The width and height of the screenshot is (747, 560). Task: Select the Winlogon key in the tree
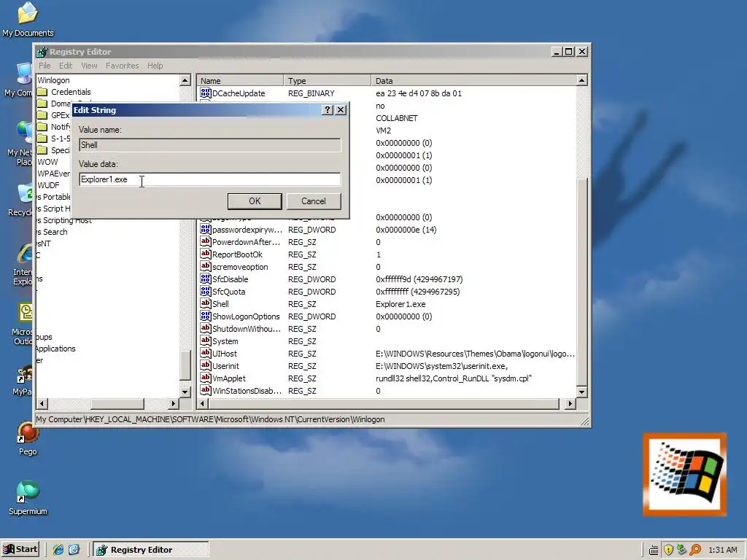(53, 80)
